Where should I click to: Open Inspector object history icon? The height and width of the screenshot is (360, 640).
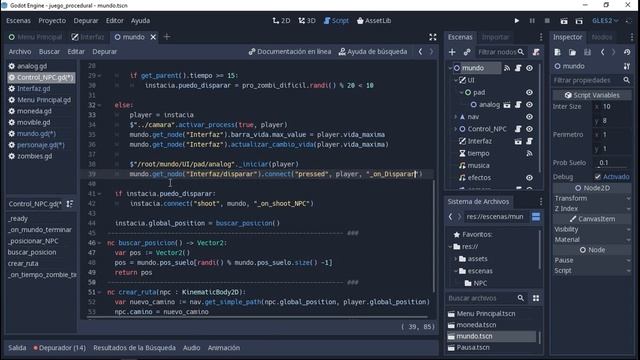click(627, 52)
